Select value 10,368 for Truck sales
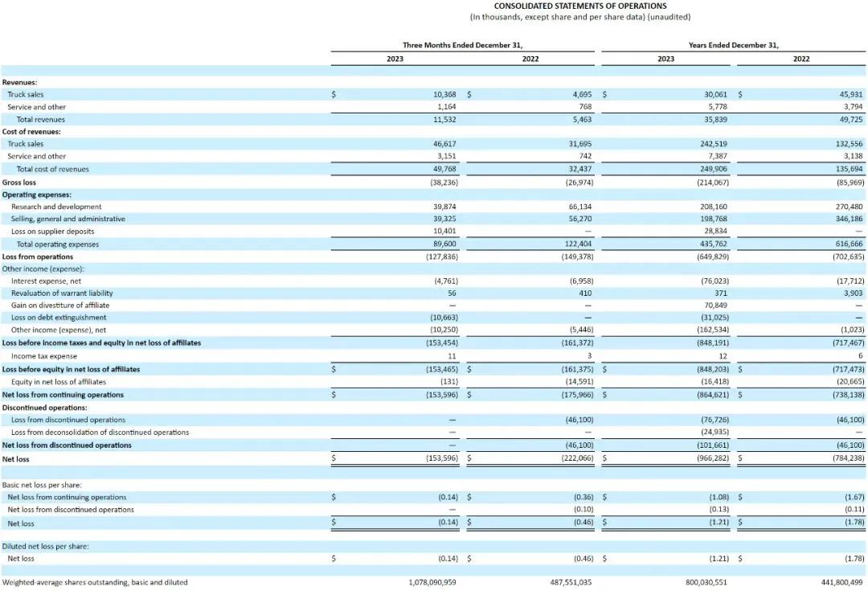The image size is (868, 591). pyautogui.click(x=444, y=95)
